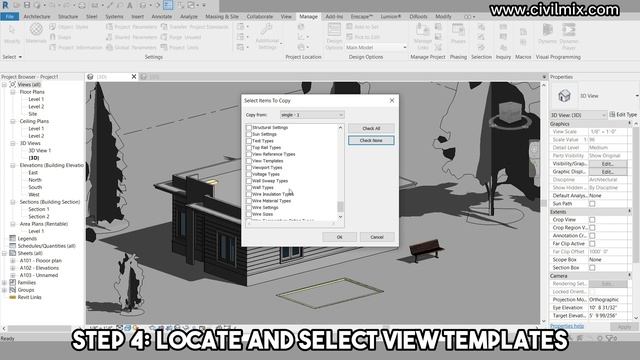Collapse the Floor Plans tree node
Screen dimensions: 640x360
[13, 92]
